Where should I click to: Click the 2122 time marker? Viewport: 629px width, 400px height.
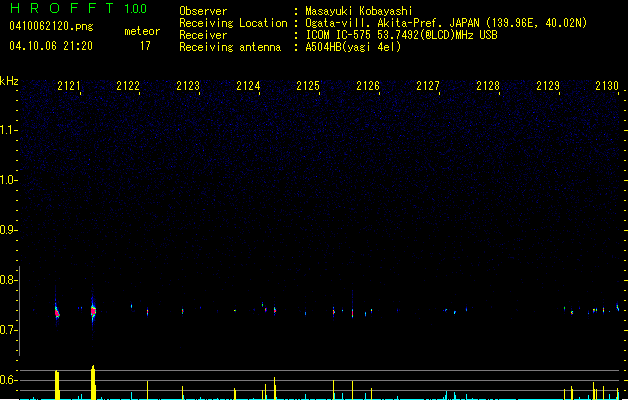[x=128, y=86]
